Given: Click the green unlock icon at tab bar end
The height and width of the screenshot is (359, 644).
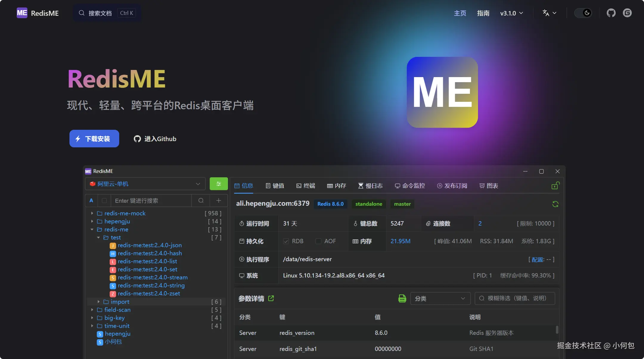Looking at the screenshot, I should pyautogui.click(x=555, y=185).
